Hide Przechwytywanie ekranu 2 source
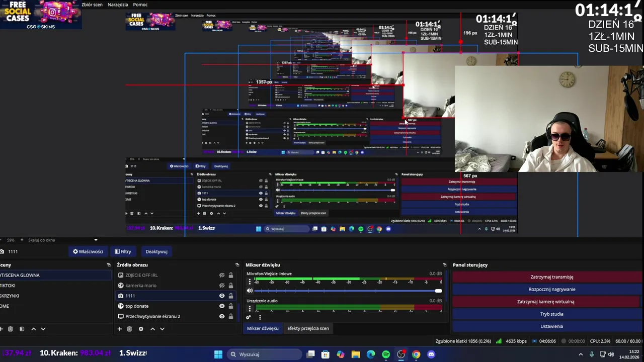This screenshot has width=644, height=362. [222, 317]
